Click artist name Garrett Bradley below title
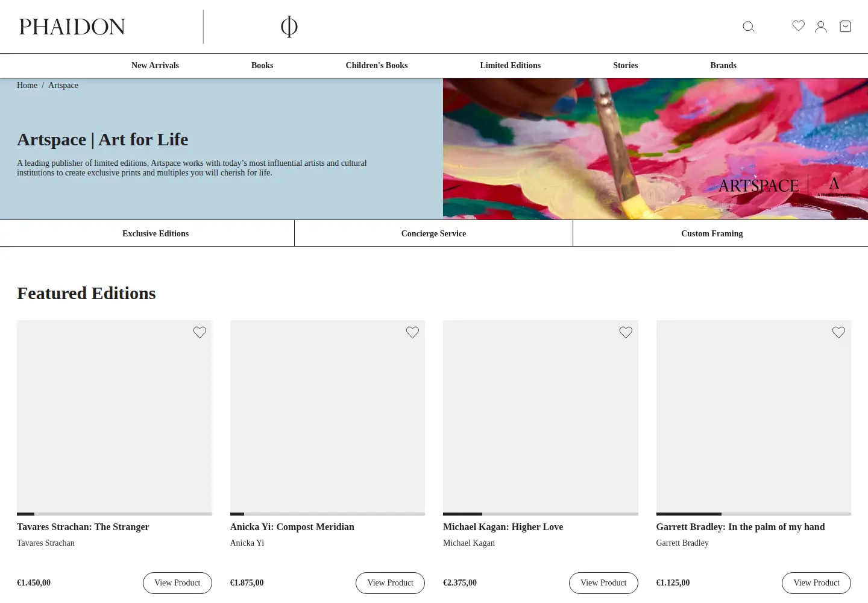868x603 pixels. (682, 543)
